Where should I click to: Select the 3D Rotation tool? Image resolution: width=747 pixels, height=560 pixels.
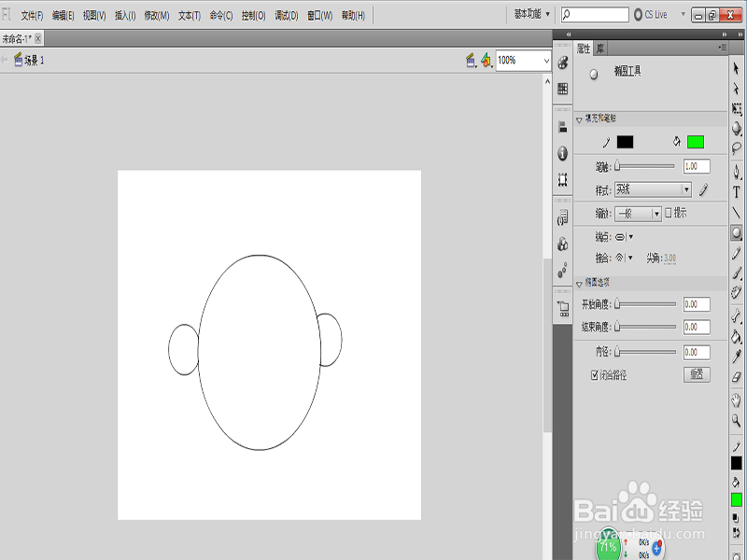tap(737, 129)
